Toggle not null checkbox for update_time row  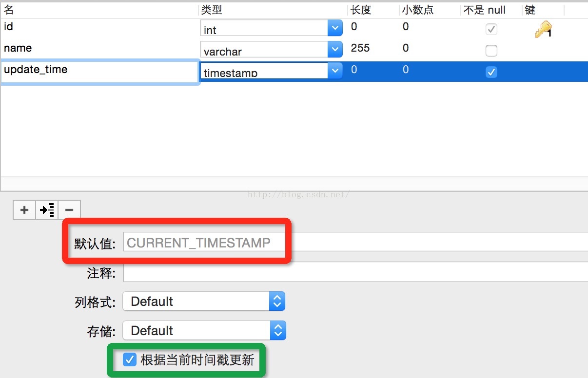click(491, 72)
